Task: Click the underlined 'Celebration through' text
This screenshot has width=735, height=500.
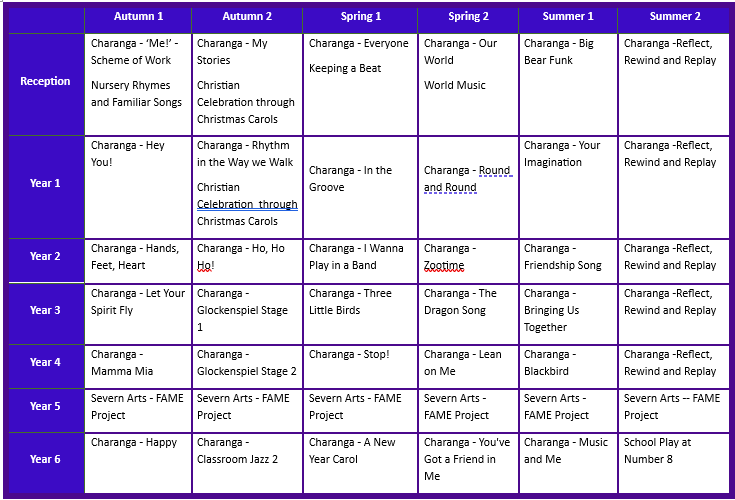Action: tap(248, 204)
